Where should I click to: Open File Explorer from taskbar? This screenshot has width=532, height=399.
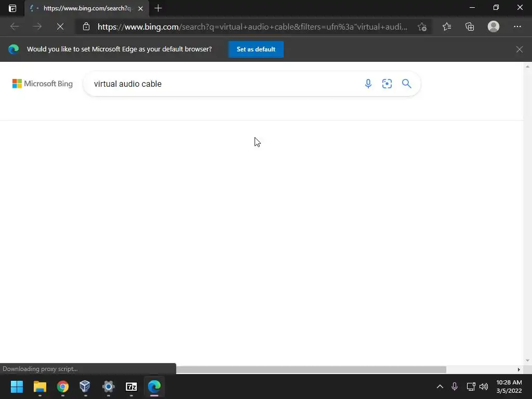[x=39, y=387]
